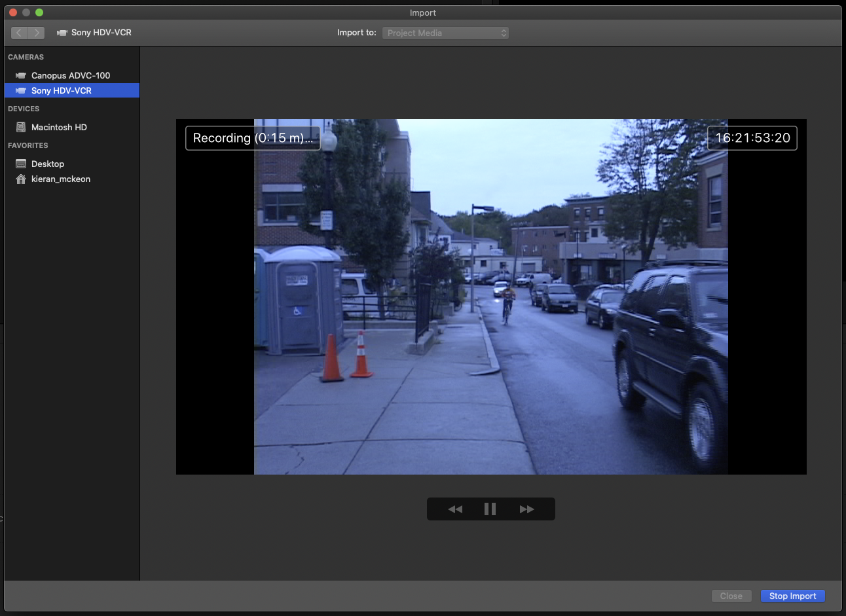Pause the video playback
The width and height of the screenshot is (846, 616).
point(490,509)
